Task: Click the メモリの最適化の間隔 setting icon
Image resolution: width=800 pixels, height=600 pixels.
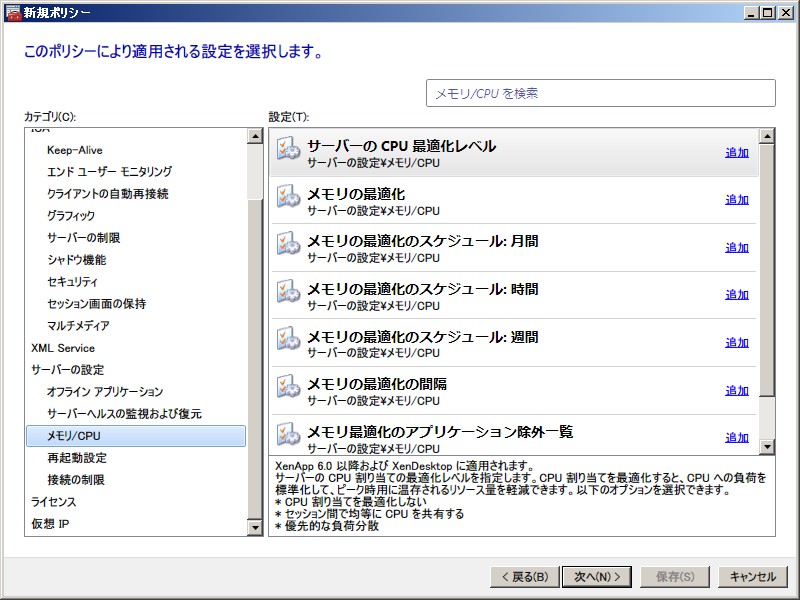Action: pos(288,387)
